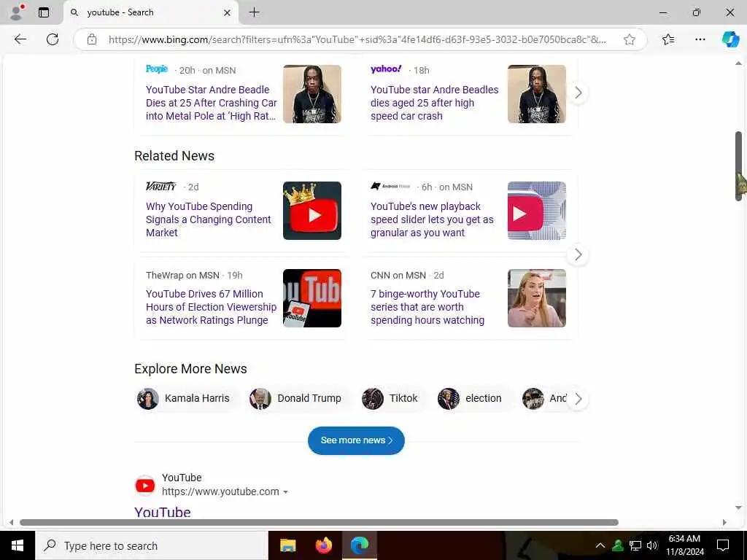Open network status tray icon
The width and height of the screenshot is (747, 560).
(635, 545)
